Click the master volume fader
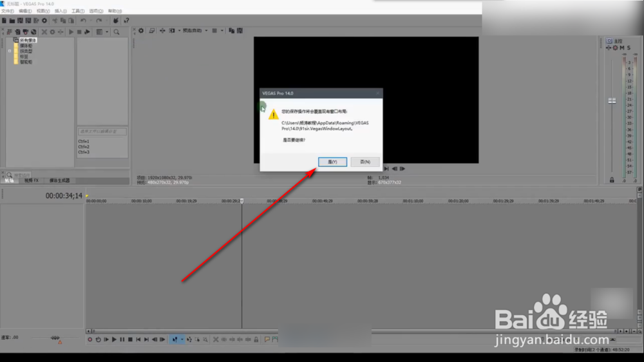Viewport: 644px width, 362px height. 612,100
